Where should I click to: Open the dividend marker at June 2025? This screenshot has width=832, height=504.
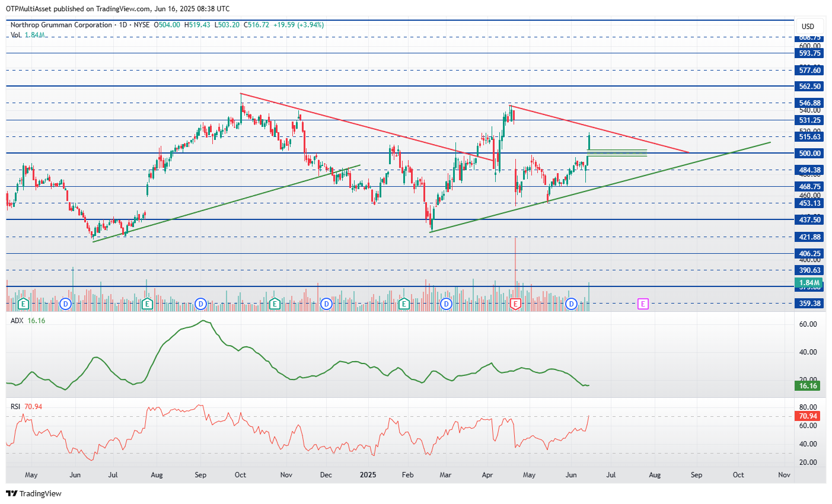click(x=571, y=304)
